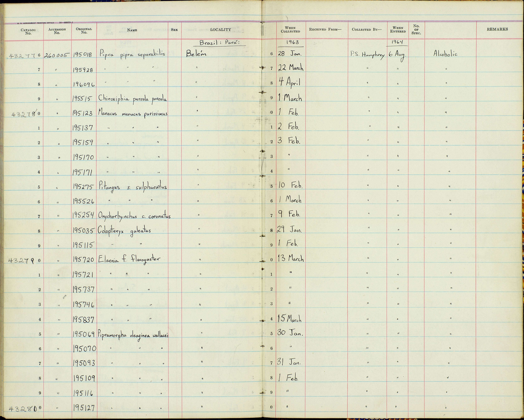The width and height of the screenshot is (524, 420).
Task: Click the handwritten year '1963'
Action: pyautogui.click(x=292, y=42)
